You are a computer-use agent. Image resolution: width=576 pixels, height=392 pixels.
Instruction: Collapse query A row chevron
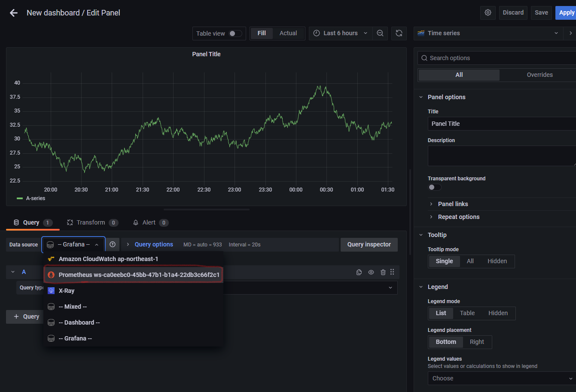(13, 272)
